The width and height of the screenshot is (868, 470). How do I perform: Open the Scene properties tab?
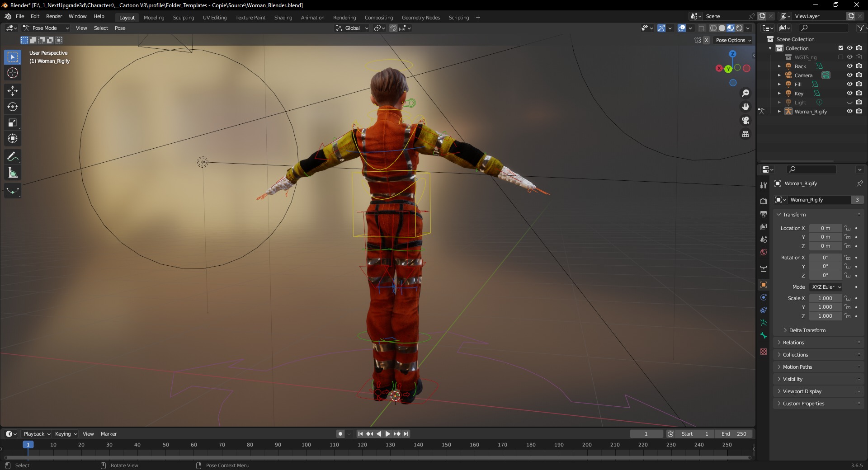764,239
